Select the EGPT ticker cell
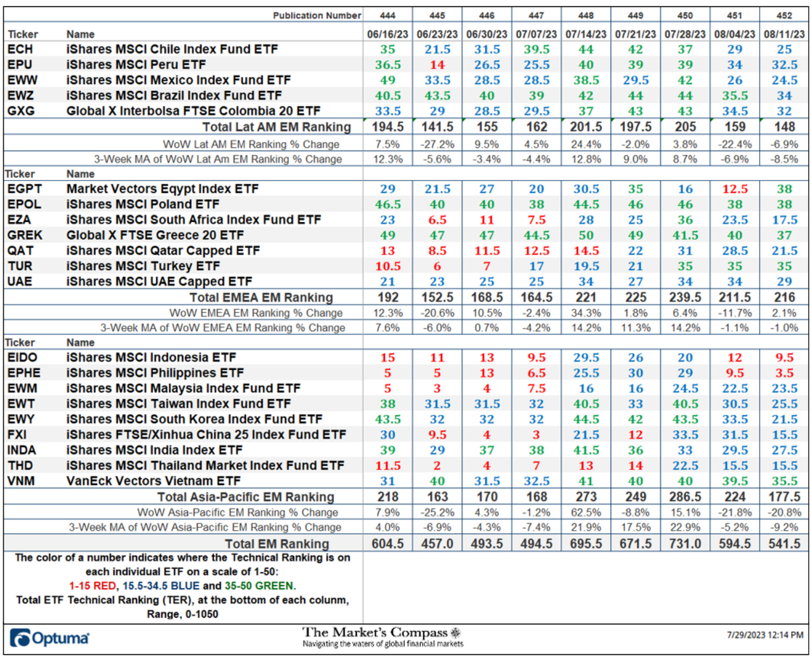 (x=25, y=189)
